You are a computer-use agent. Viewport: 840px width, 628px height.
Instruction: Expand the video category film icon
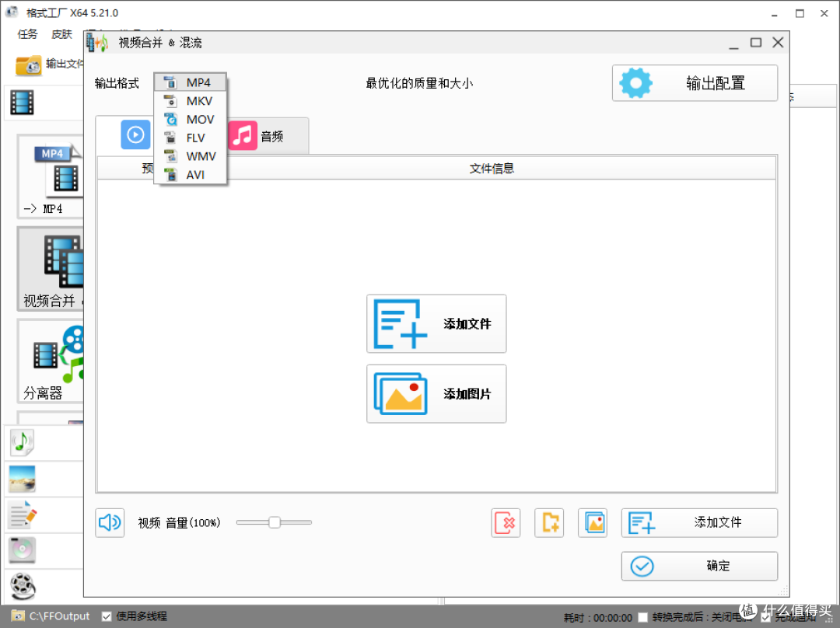tap(22, 103)
